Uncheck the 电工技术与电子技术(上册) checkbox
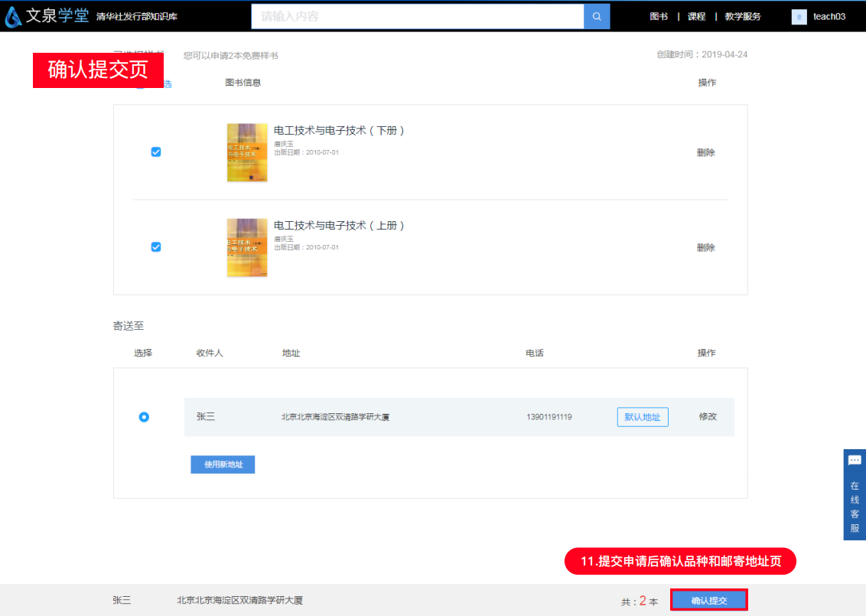The image size is (866, 616). tap(156, 247)
